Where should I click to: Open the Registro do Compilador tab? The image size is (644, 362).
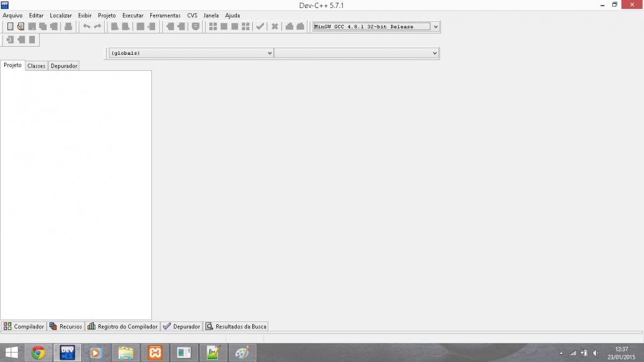(123, 326)
